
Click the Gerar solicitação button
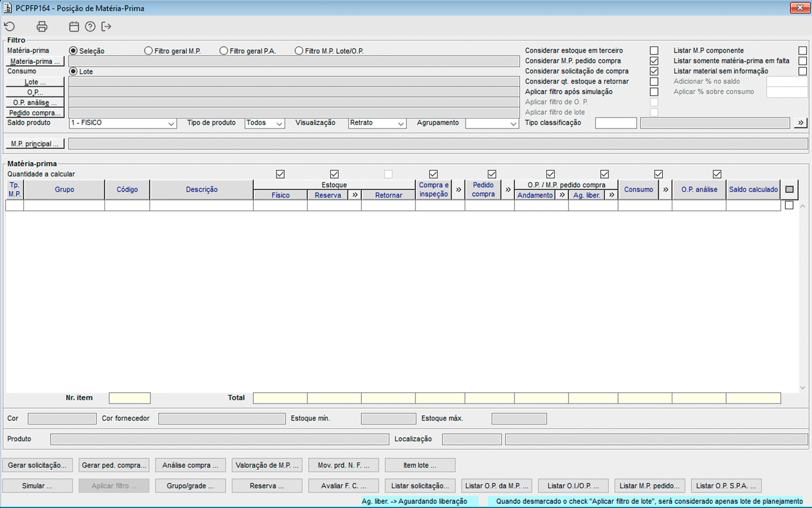pos(37,466)
